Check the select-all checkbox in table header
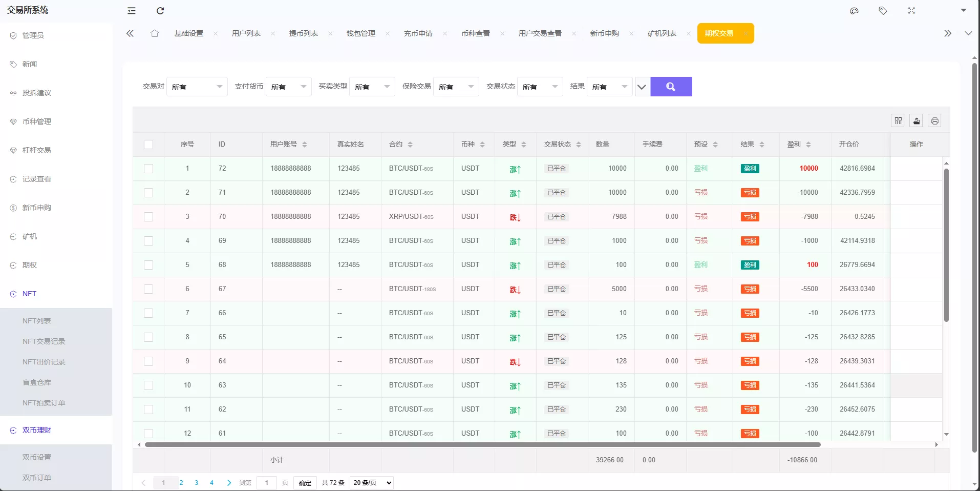Image resolution: width=980 pixels, height=491 pixels. point(148,145)
